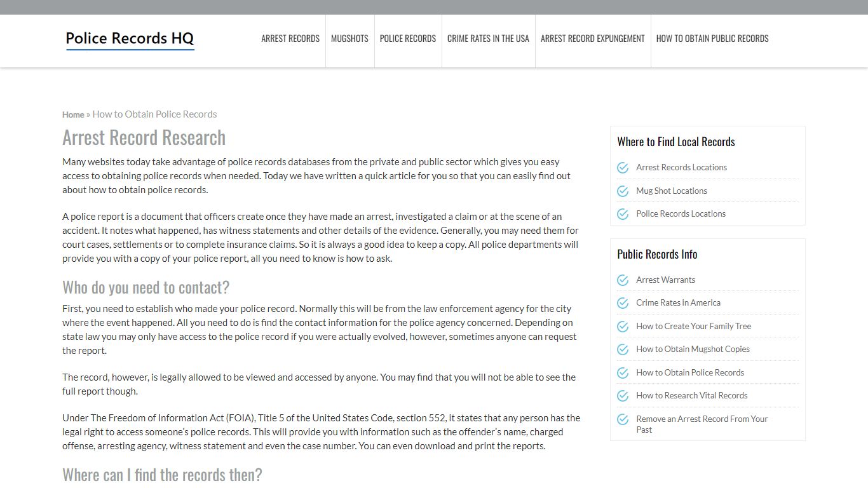Open the Arrest Warrants sidebar link
This screenshot has width=868, height=488.
tap(665, 280)
